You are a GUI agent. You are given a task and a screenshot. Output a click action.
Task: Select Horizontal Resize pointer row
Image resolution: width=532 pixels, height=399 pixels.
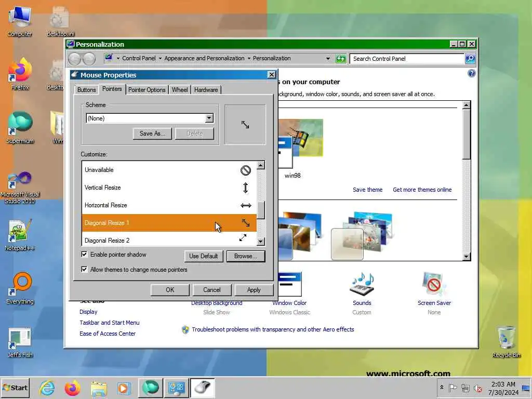coord(169,205)
